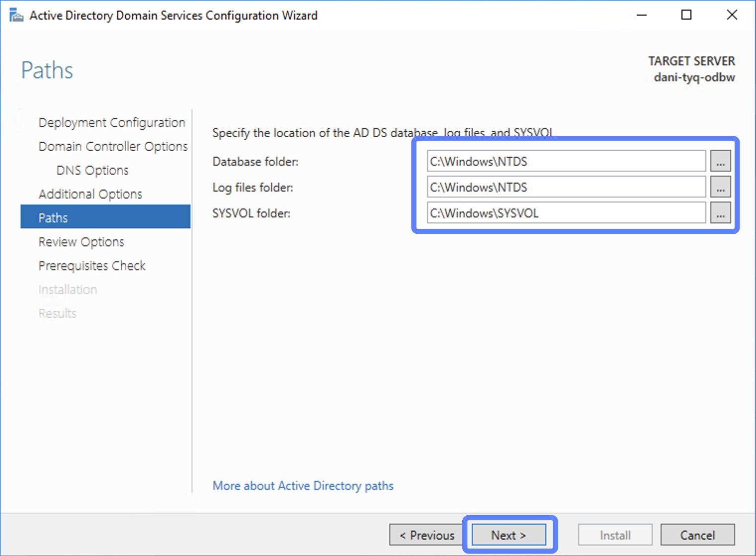
Task: Open the DNS Options page
Action: coord(92,170)
